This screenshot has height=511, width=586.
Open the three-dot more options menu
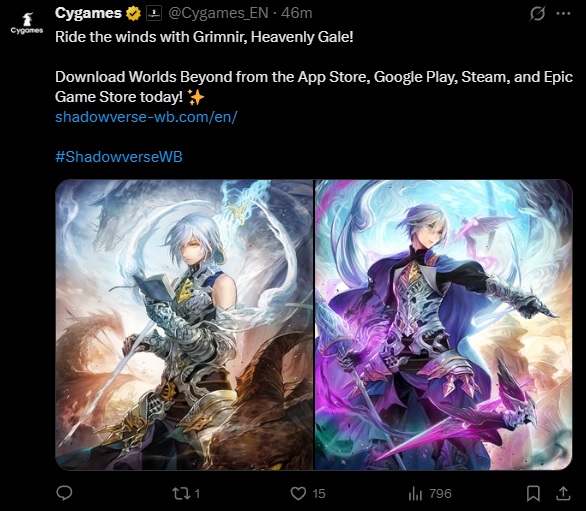pos(563,14)
